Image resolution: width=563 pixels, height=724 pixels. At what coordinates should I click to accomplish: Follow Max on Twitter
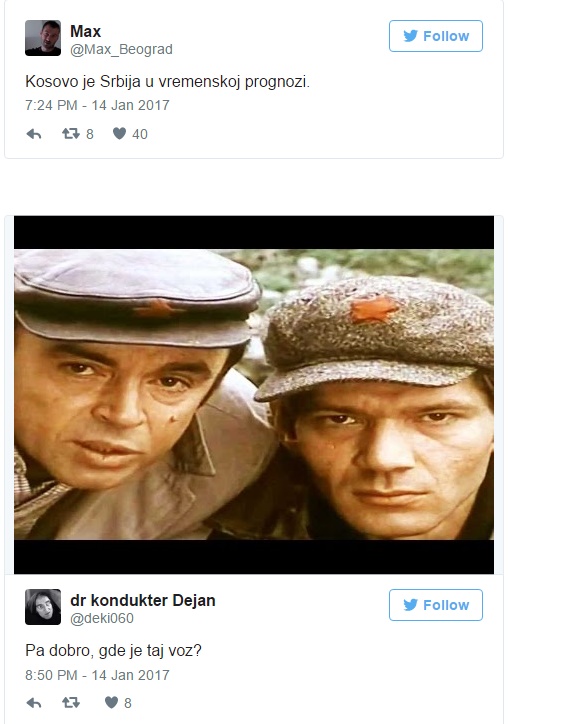pos(436,36)
